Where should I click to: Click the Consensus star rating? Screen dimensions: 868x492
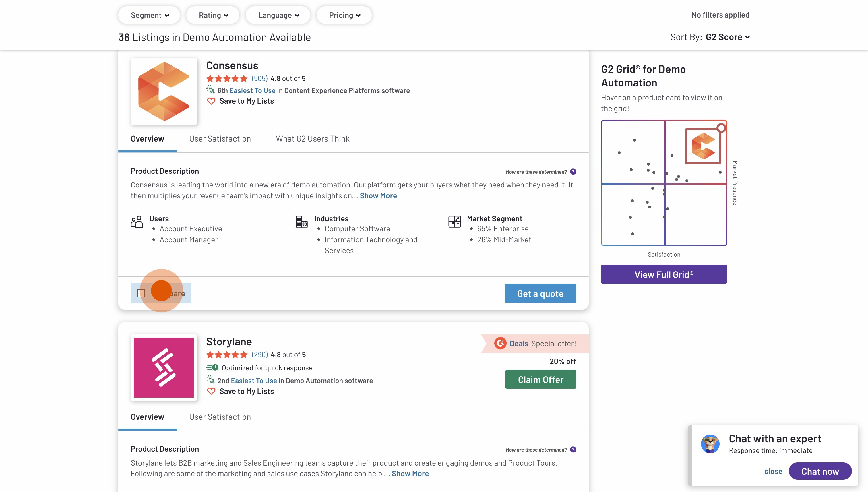point(227,79)
